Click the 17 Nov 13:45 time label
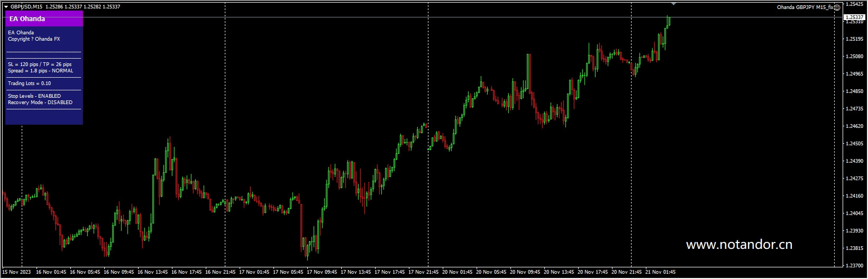Viewport: 868px width, 279px height. [x=355, y=273]
